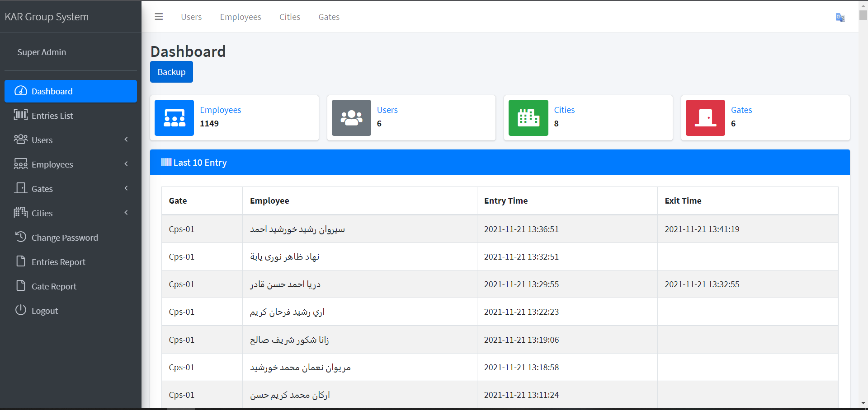Click the red Gates icon card

(705, 118)
